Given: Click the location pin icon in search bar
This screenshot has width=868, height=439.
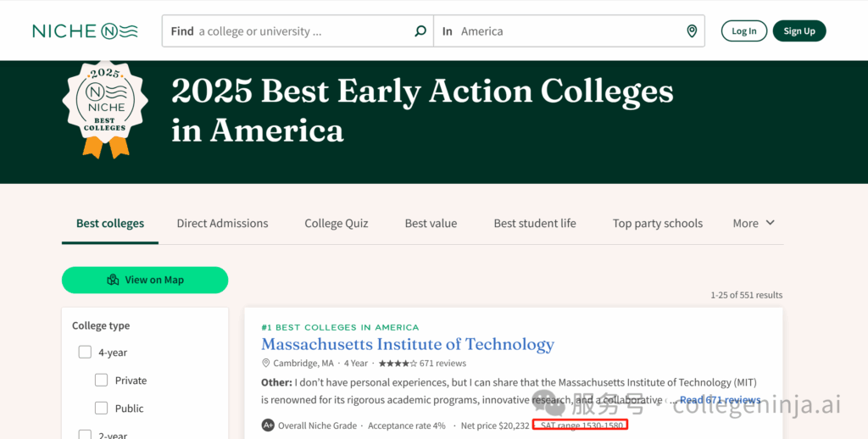Looking at the screenshot, I should pos(692,31).
